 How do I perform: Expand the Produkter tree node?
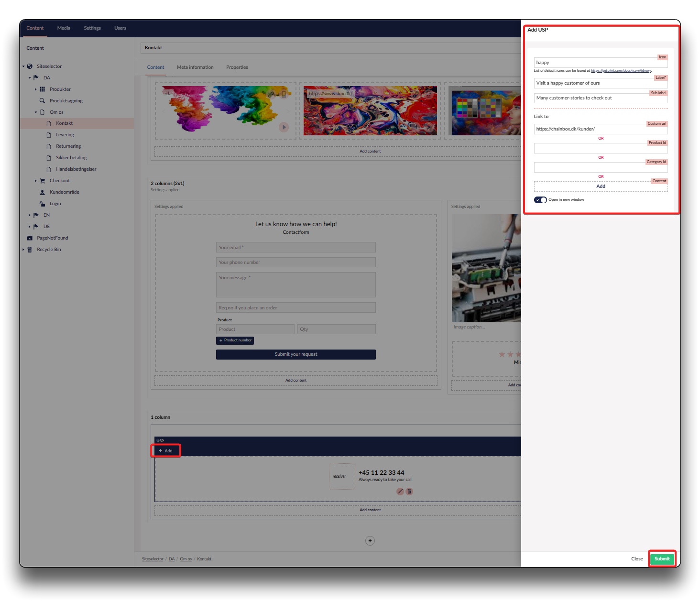click(x=35, y=89)
